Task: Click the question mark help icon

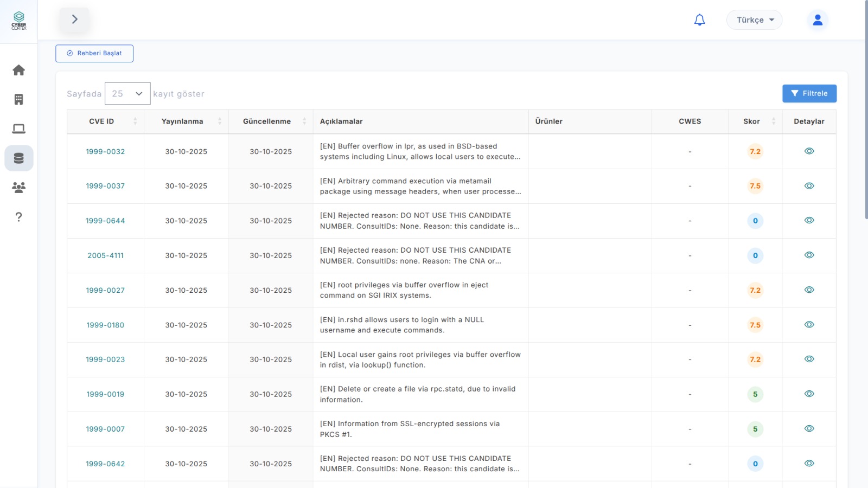Action: [18, 217]
